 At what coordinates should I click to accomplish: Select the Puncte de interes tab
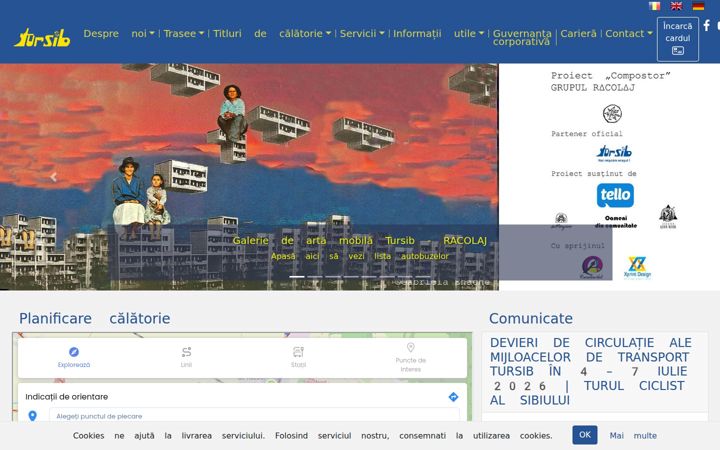coord(411,358)
